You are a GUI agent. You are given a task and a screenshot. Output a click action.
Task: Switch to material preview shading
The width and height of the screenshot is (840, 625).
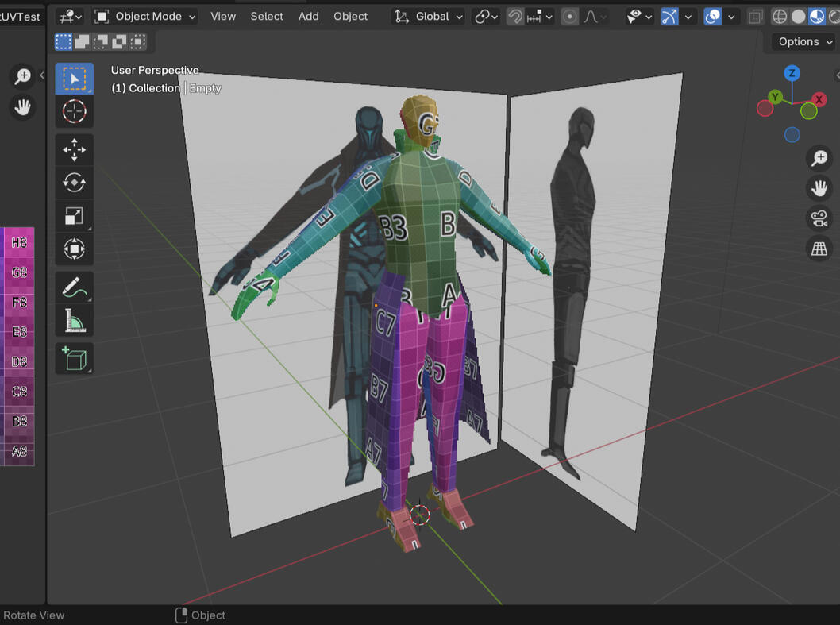816,17
